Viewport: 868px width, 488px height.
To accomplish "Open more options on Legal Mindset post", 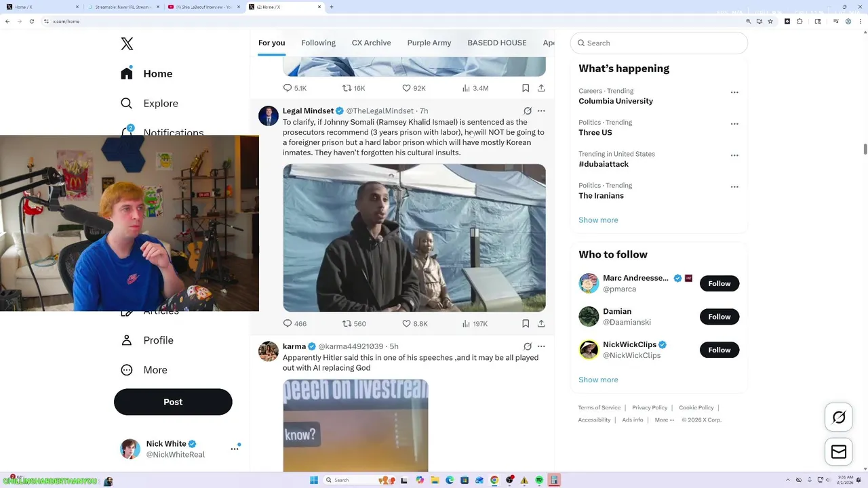I will (541, 110).
